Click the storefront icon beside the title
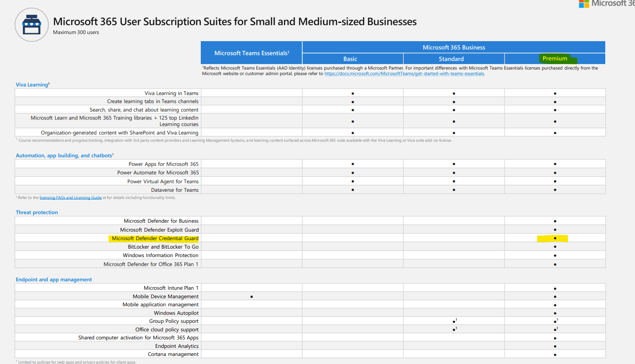Viewport: 635px width, 364px height. [32, 25]
